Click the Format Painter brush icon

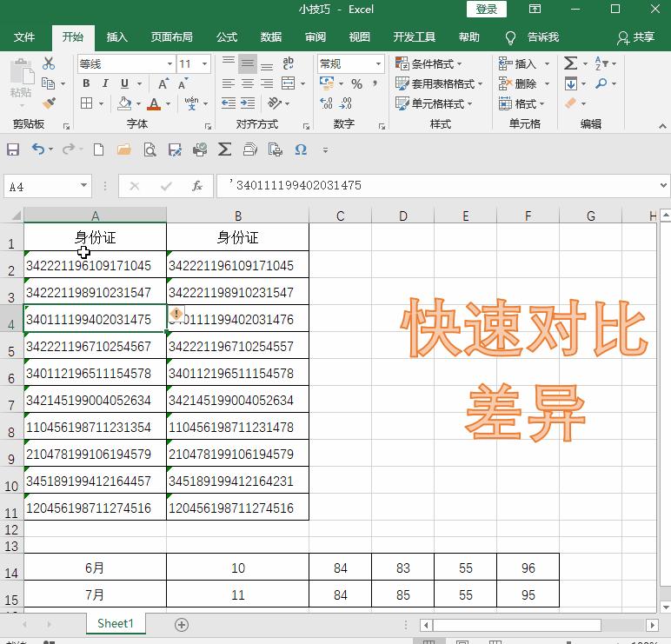[x=49, y=103]
